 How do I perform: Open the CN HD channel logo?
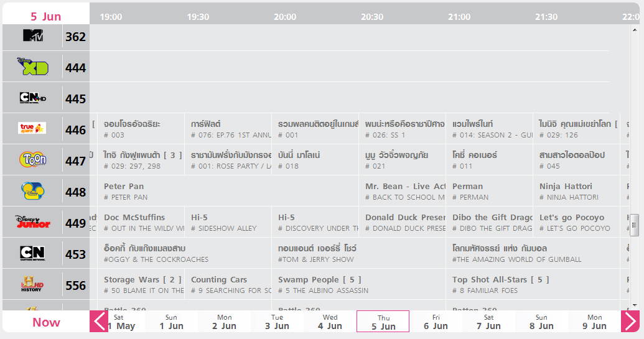point(33,98)
